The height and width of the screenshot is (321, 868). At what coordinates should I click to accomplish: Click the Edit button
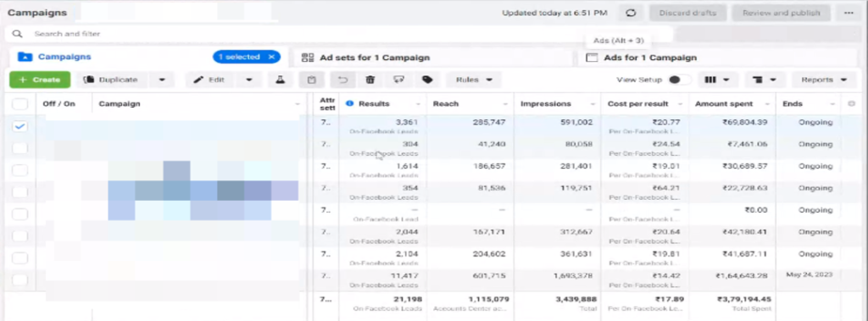point(210,80)
